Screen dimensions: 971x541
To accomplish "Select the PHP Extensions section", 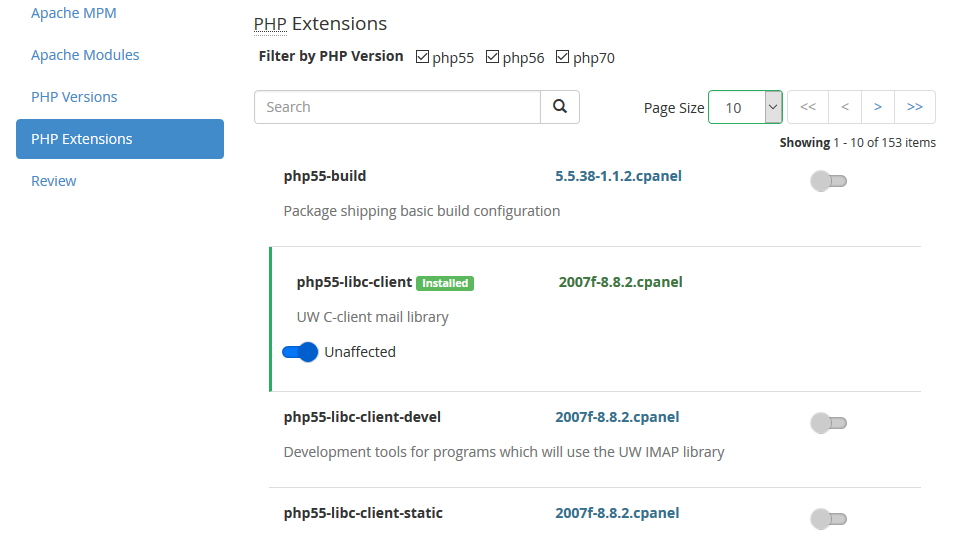I will 120,139.
